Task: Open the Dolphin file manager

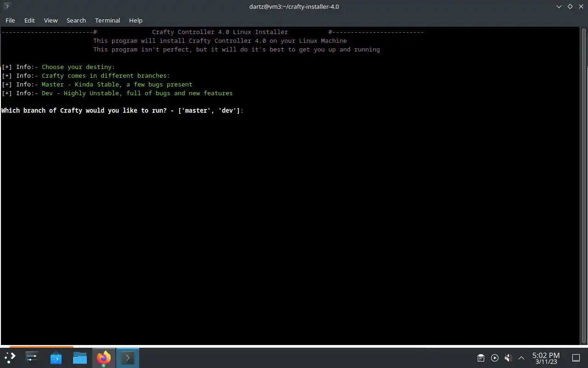Action: 80,357
